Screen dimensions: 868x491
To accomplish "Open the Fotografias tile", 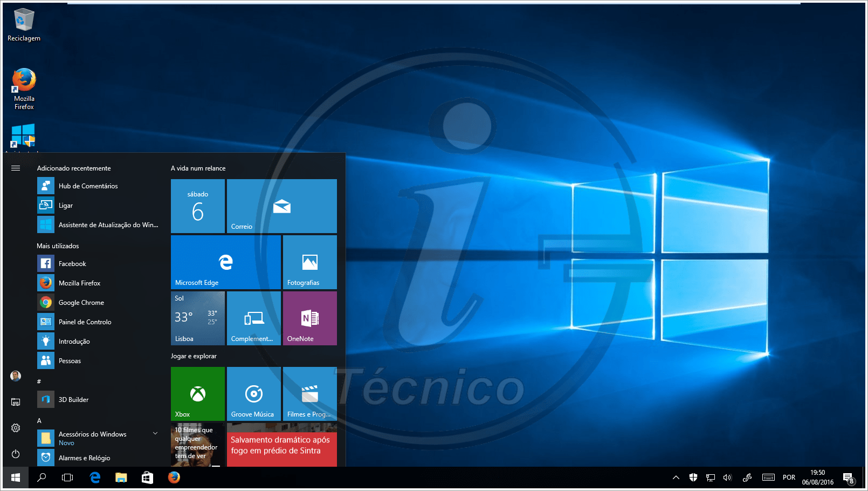I will point(309,262).
